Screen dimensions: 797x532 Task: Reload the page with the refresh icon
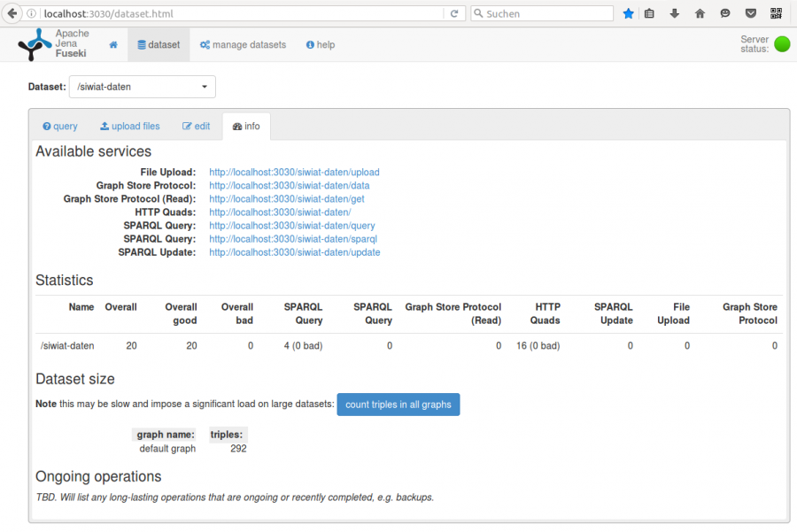pos(454,13)
